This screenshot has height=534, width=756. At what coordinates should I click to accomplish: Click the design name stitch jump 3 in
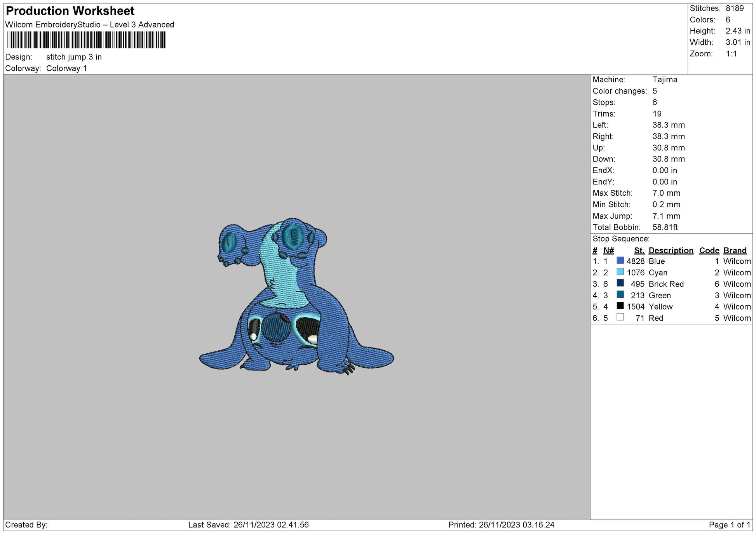[74, 57]
